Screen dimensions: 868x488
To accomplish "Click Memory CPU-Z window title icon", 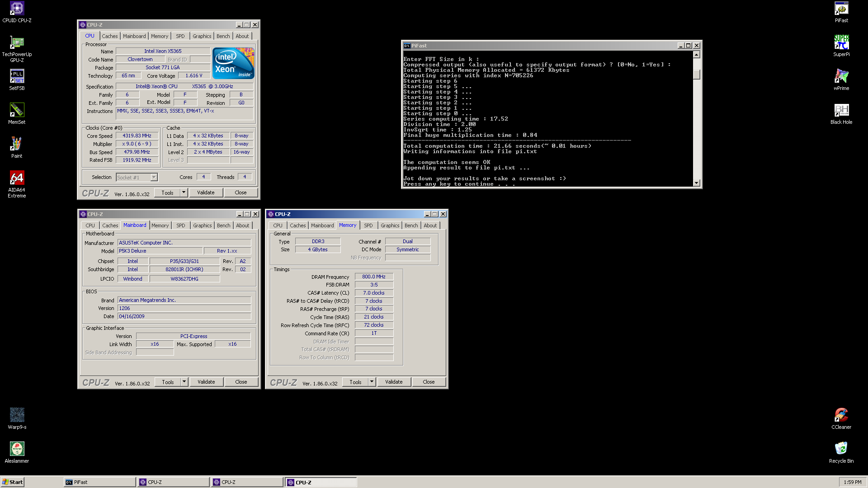I will (271, 214).
